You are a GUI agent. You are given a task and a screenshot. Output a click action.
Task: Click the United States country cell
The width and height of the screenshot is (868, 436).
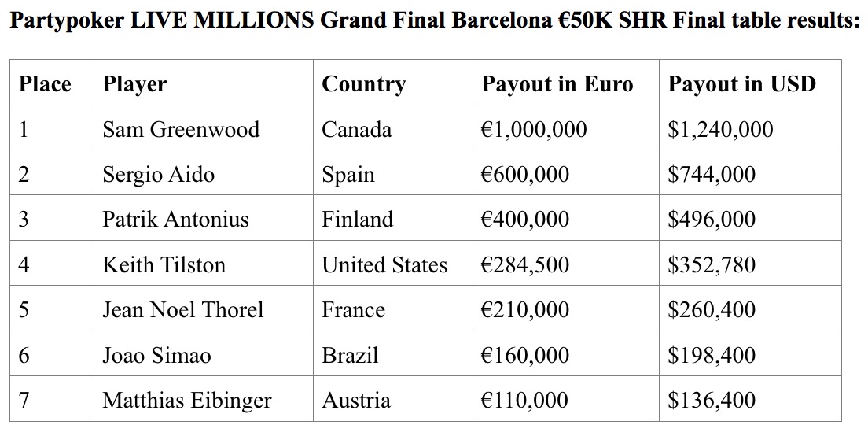(x=393, y=264)
